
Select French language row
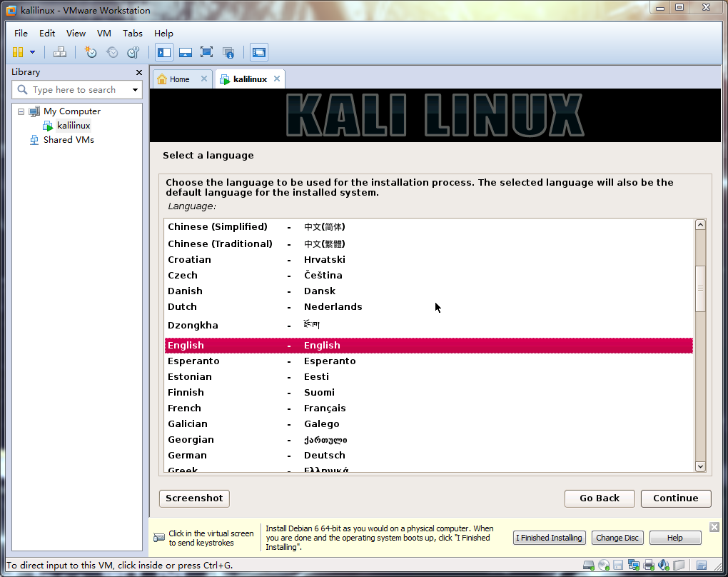(x=428, y=408)
